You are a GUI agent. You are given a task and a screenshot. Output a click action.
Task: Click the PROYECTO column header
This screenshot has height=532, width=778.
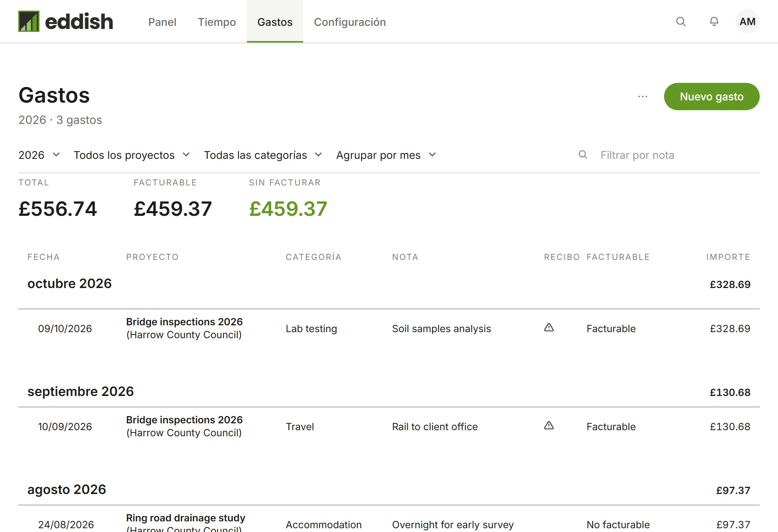point(152,257)
